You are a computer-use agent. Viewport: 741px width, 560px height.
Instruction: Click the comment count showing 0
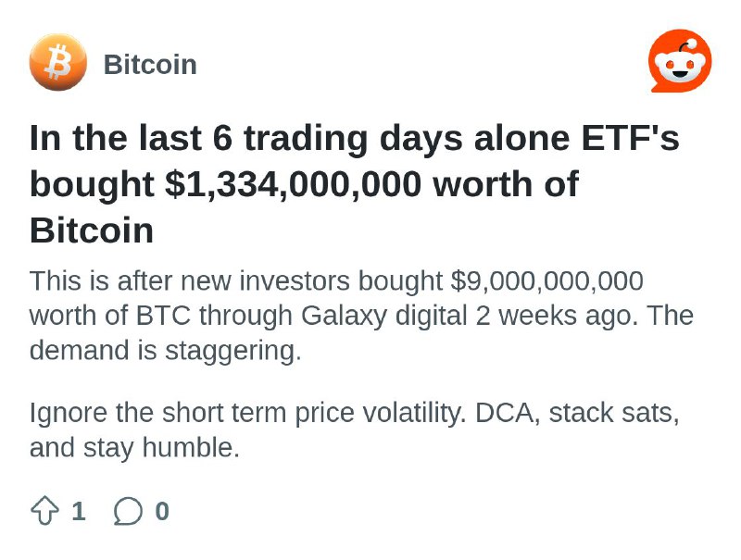pyautogui.click(x=162, y=511)
